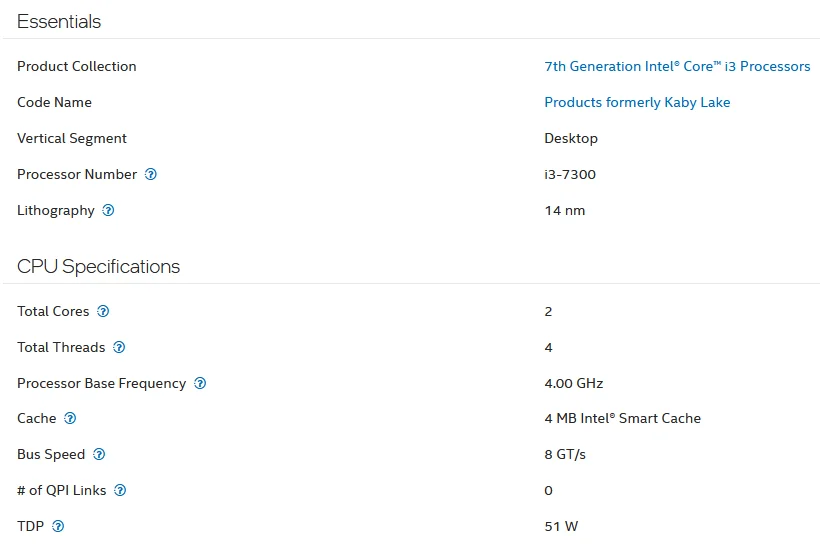Image resolution: width=820 pixels, height=550 pixels.
Task: Open the Cache help icon
Action: pos(70,418)
